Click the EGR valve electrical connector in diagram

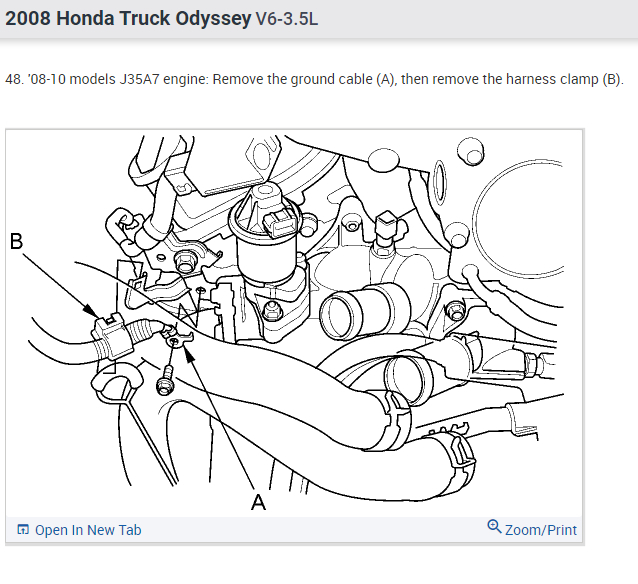click(279, 221)
